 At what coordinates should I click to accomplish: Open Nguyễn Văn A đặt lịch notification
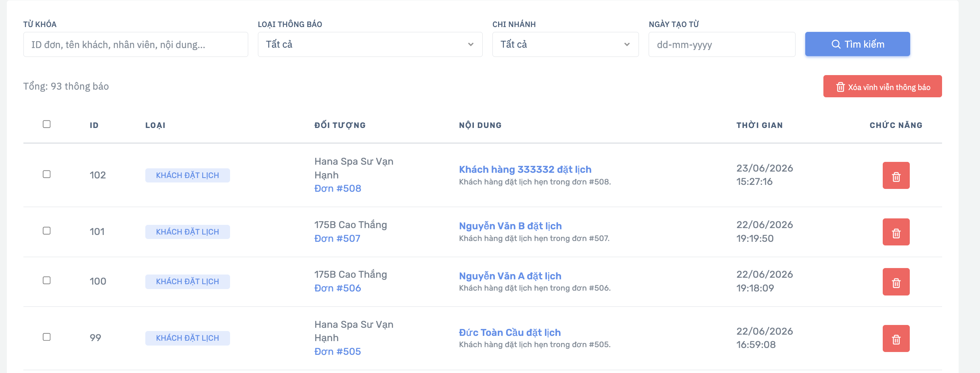(x=510, y=276)
